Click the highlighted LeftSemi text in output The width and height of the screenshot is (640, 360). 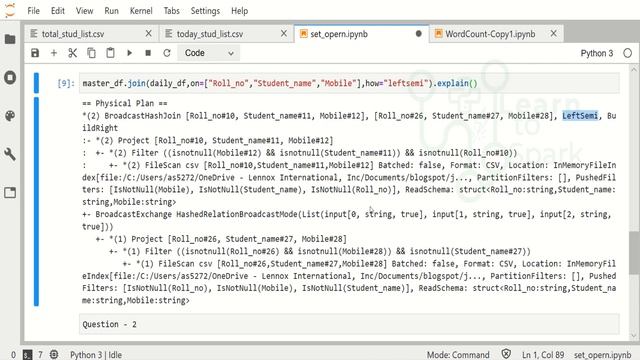point(580,116)
